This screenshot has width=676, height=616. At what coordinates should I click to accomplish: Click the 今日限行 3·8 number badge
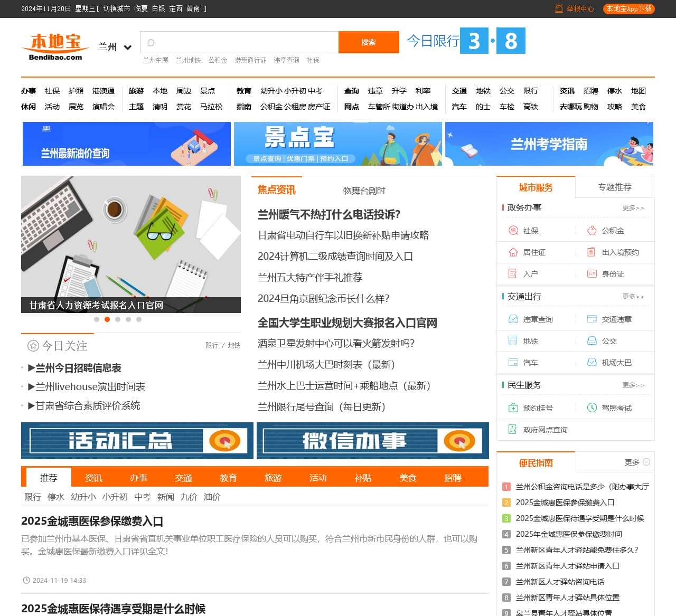492,41
